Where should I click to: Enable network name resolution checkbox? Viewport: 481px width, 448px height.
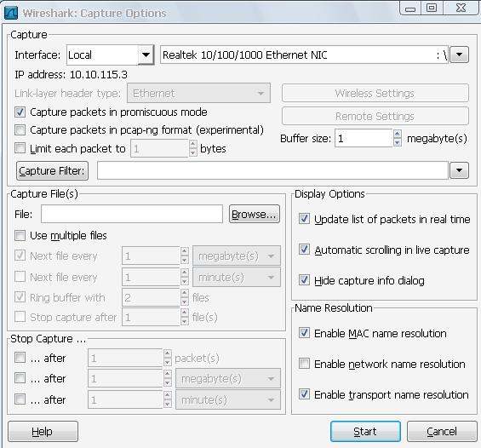click(304, 364)
